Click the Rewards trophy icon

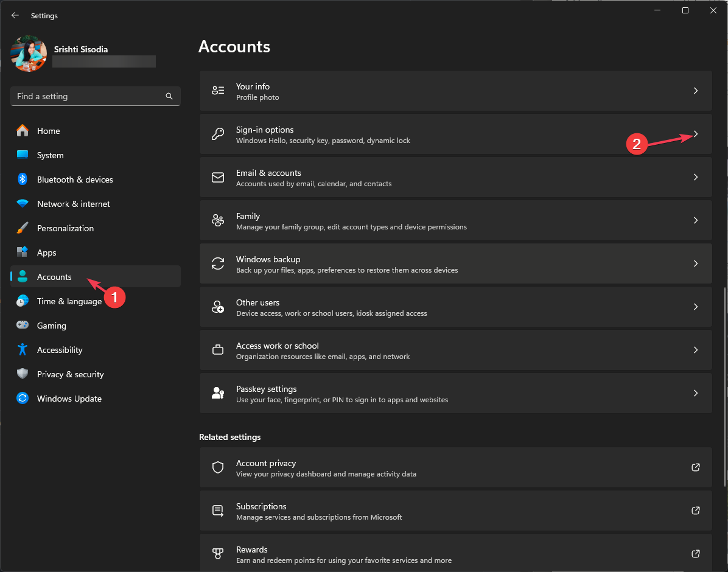click(218, 553)
